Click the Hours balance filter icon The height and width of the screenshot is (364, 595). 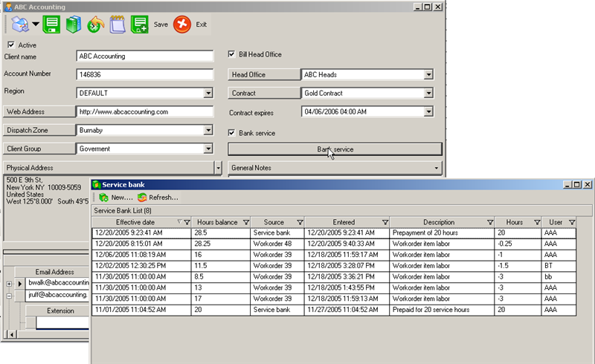pos(246,222)
